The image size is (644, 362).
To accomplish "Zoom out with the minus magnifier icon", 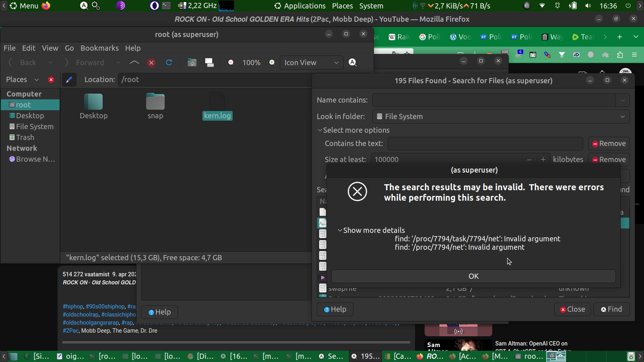I will tap(231, 62).
